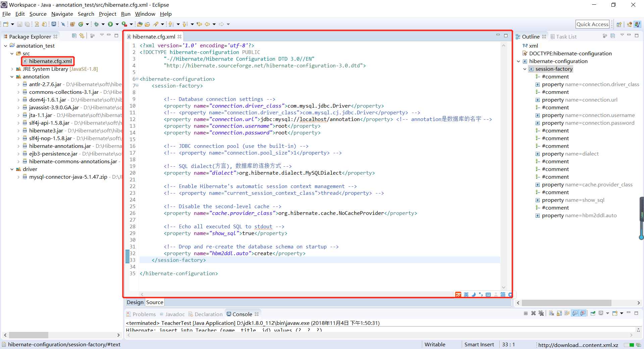Click into the Quick Access search field
The height and width of the screenshot is (349, 644).
tap(592, 24)
